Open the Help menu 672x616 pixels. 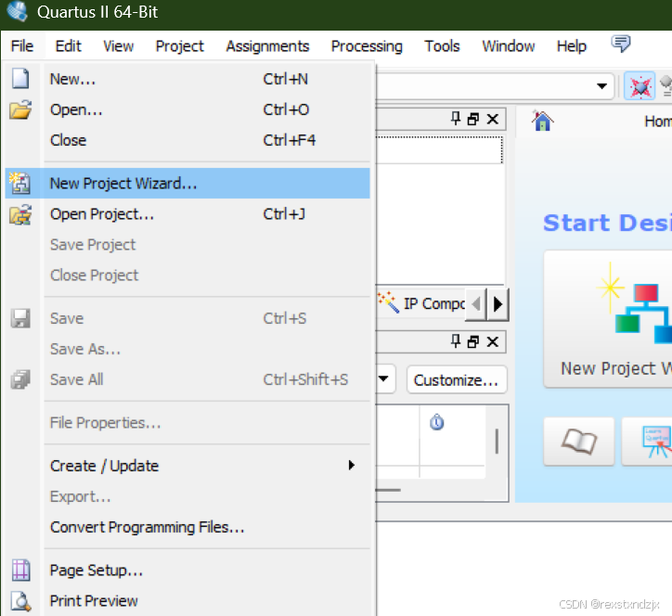(571, 45)
